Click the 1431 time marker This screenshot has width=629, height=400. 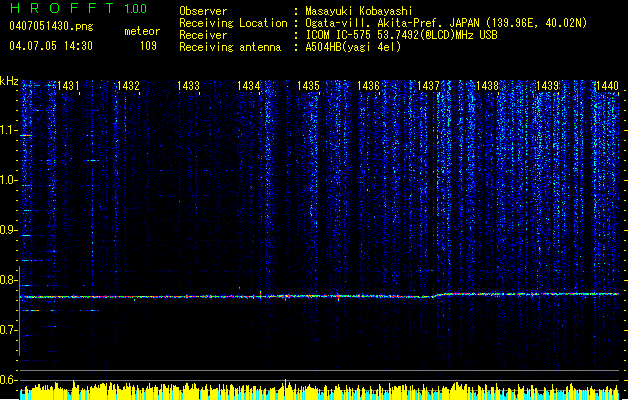point(69,87)
